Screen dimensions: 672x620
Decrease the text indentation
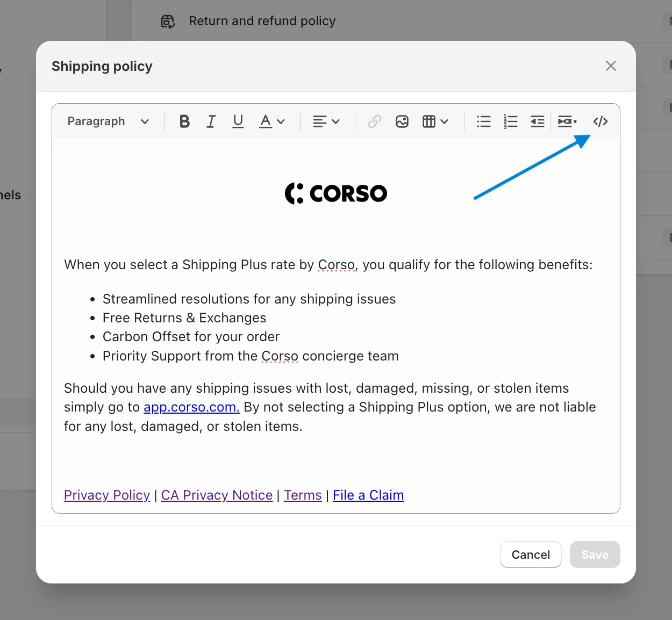tap(537, 121)
